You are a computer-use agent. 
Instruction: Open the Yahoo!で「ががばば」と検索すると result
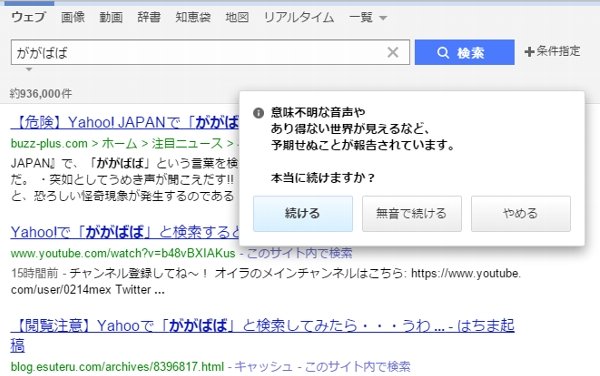point(125,232)
